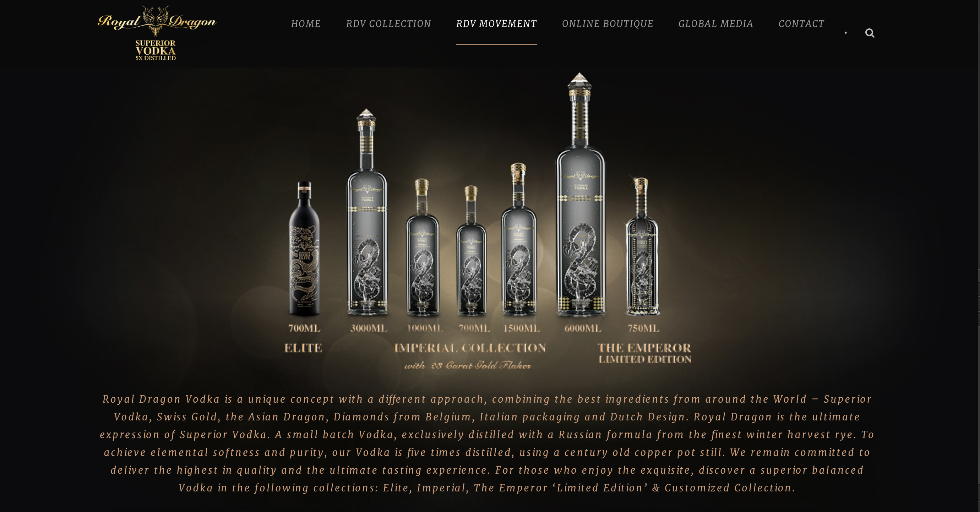Open the RDV COLLECTION menu

(x=388, y=23)
